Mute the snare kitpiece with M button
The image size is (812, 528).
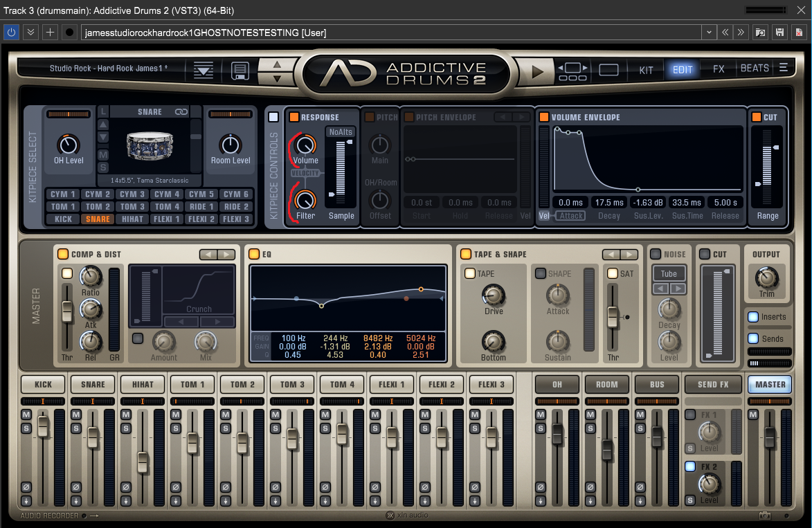103,155
